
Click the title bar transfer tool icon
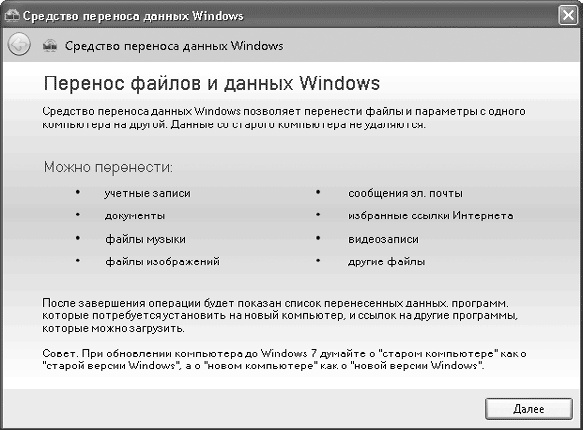tap(12, 16)
